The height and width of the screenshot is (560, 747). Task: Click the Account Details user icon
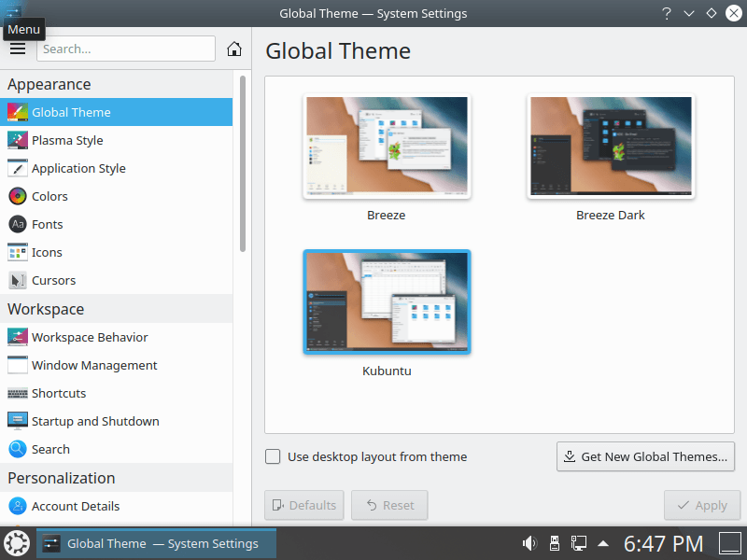click(18, 506)
